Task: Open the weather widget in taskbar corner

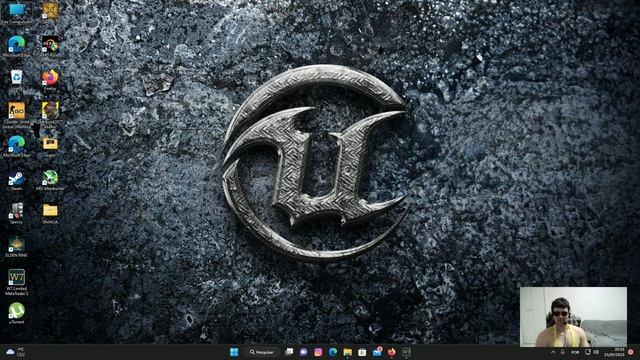Action: [x=16, y=352]
